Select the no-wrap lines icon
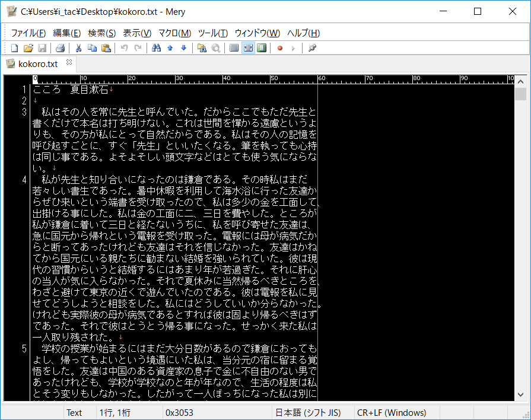This screenshot has height=420, width=531. point(234,48)
